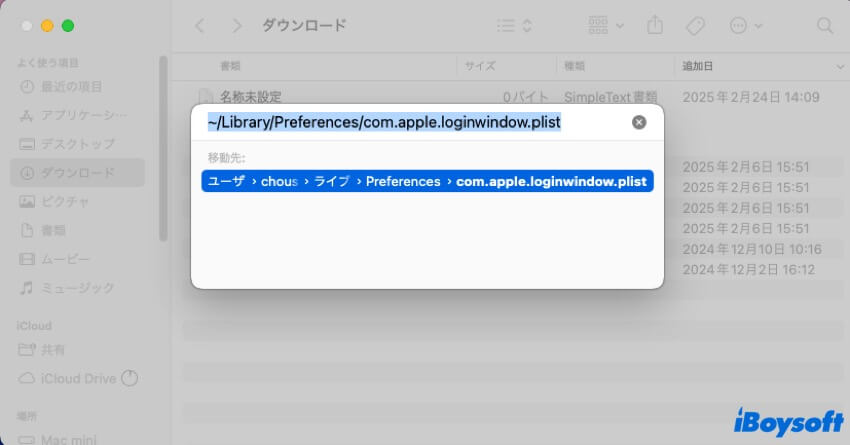The height and width of the screenshot is (445, 850).
Task: Click the sidebar scrollbar
Action: 163,149
